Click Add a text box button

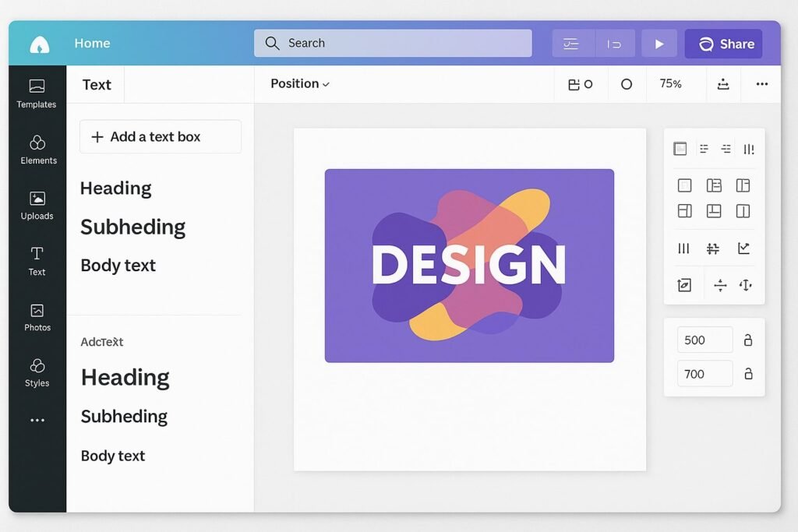pyautogui.click(x=161, y=137)
